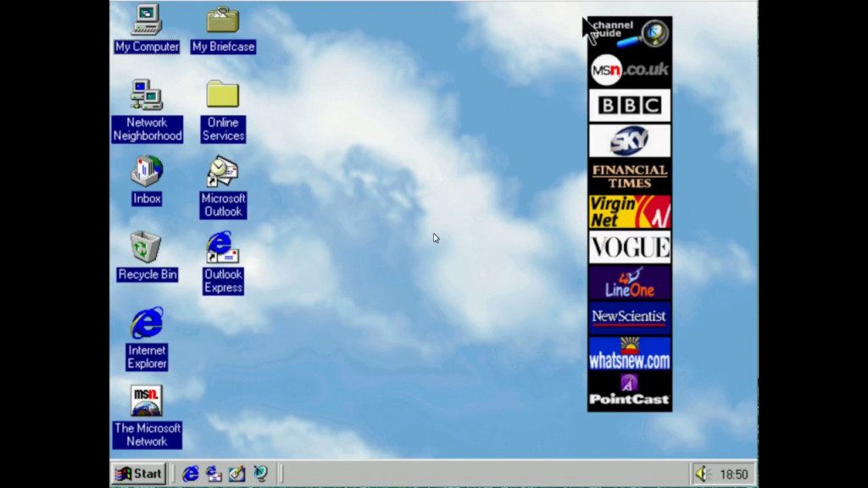868x488 pixels.
Task: Open the Financial Times channel
Action: (x=630, y=176)
